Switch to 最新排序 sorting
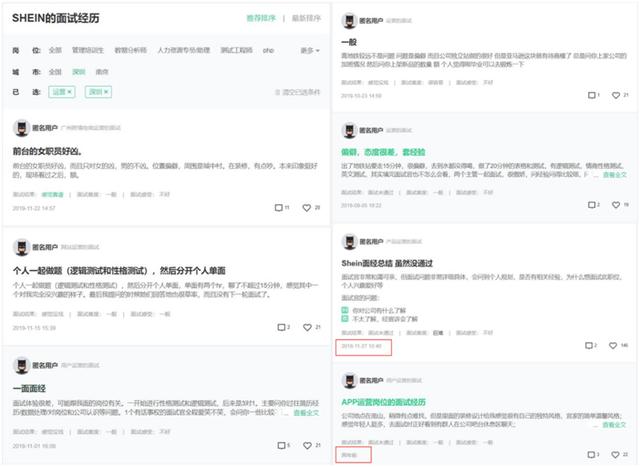The height and width of the screenshot is (467, 640). point(306,18)
